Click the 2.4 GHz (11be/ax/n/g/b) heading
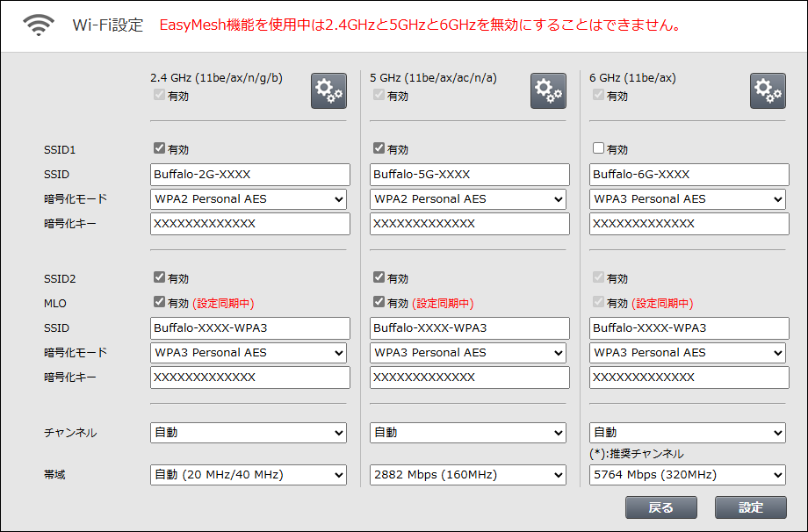The image size is (808, 532). pos(216,78)
